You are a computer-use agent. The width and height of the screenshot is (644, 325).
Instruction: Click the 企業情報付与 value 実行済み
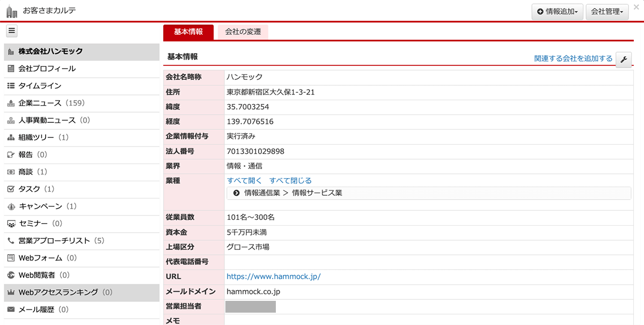(x=241, y=136)
